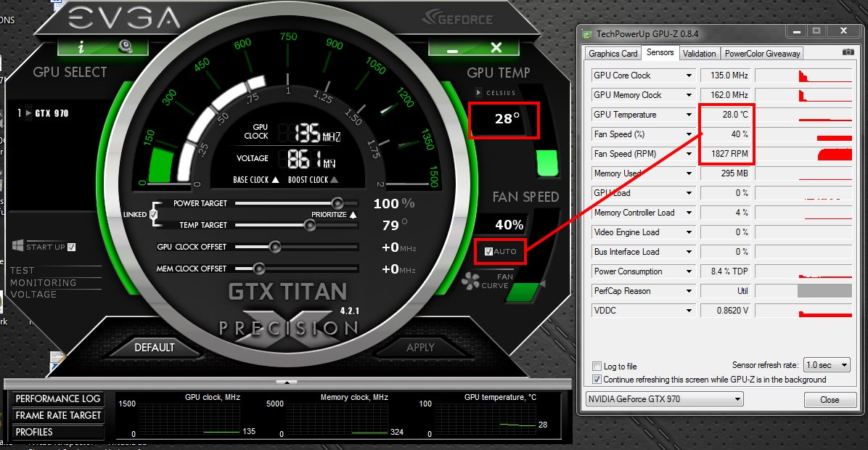Image resolution: width=868 pixels, height=450 pixels.
Task: Open GPU-Z screenshot camera icon
Action: tap(848, 52)
